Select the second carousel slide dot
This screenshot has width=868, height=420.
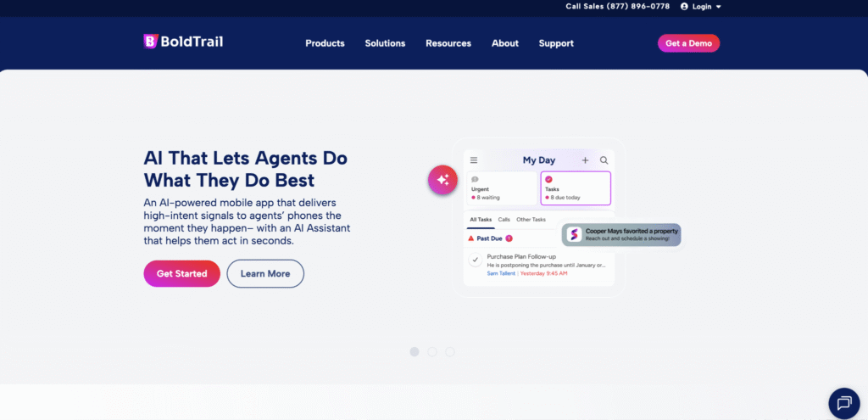[x=432, y=352]
